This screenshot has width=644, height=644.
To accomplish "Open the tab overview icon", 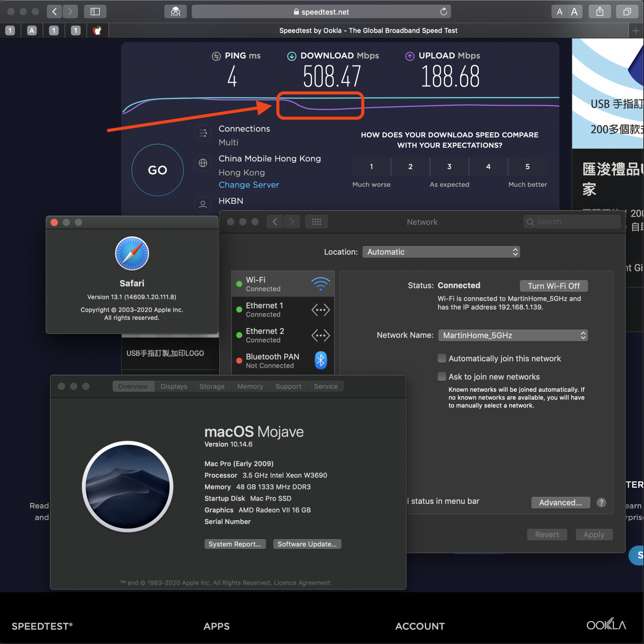I will (627, 12).
